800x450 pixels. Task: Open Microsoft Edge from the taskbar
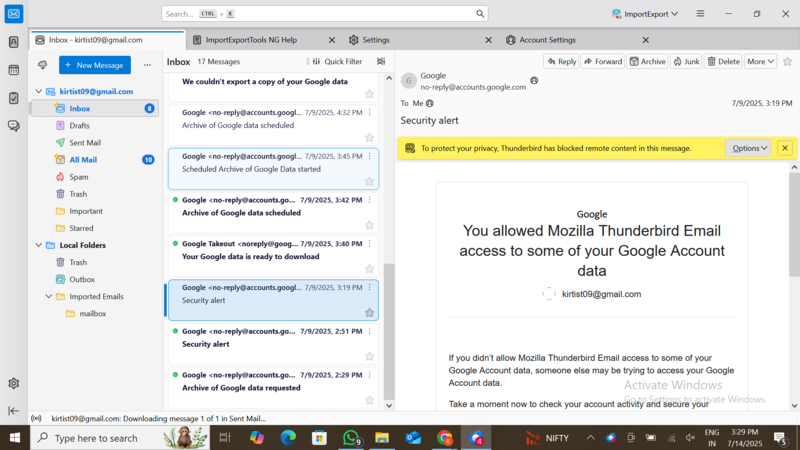coord(288,438)
